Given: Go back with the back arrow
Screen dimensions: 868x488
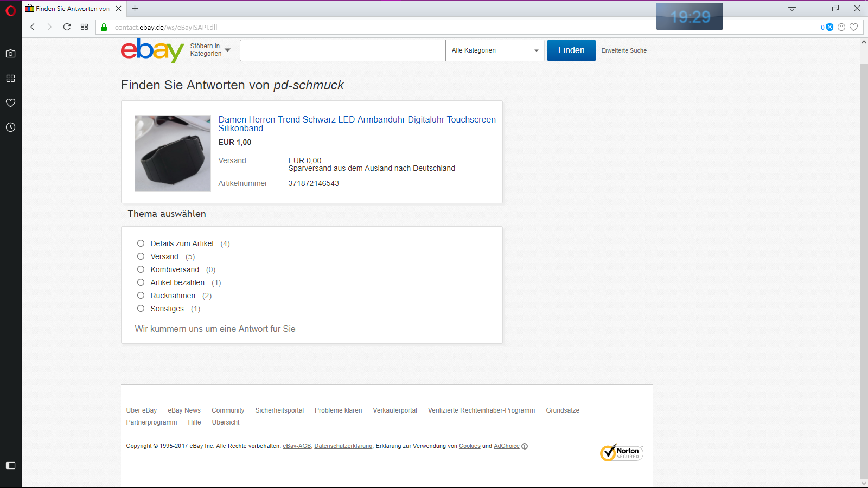Looking at the screenshot, I should (33, 27).
